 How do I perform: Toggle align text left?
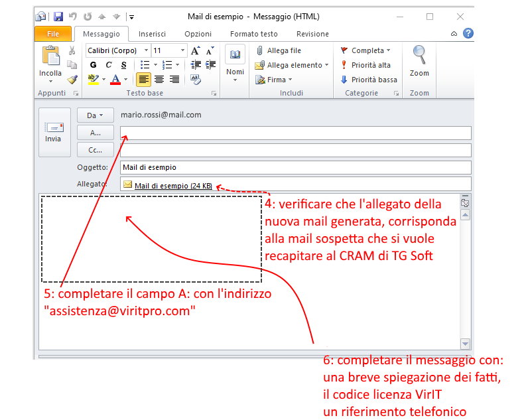click(143, 80)
